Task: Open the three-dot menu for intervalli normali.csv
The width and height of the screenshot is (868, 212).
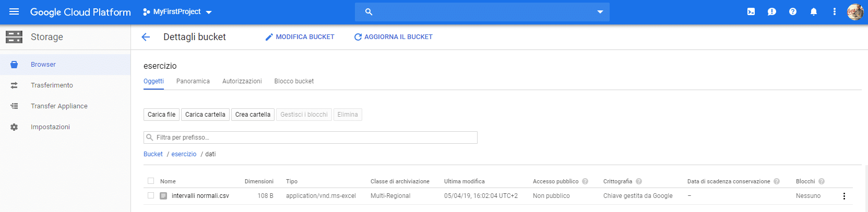Action: pos(844,196)
